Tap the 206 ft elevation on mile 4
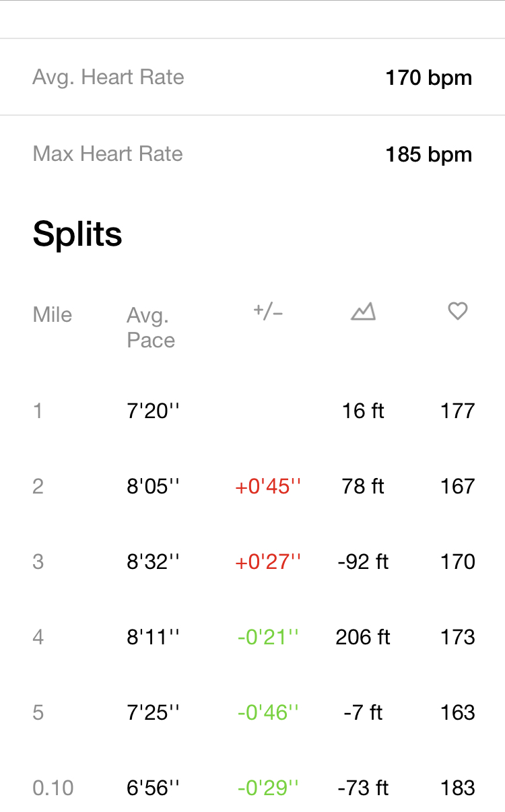The image size is (505, 812). click(x=363, y=637)
